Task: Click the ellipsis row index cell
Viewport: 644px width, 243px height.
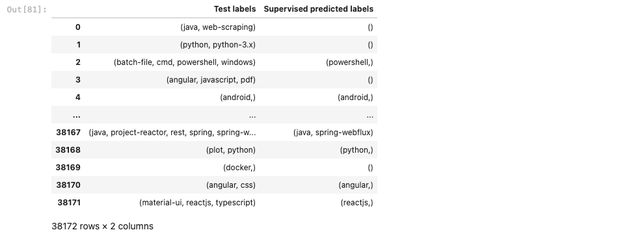Action: [76, 116]
